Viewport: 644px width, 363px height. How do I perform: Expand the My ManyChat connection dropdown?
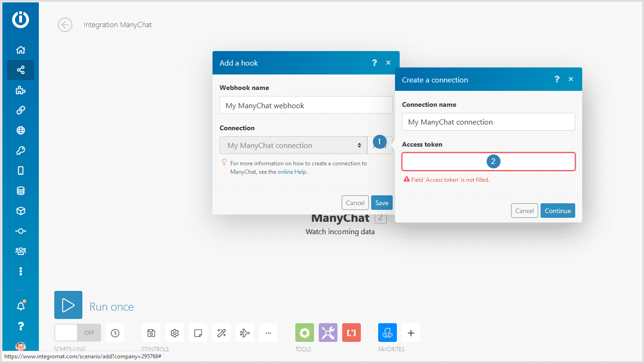point(293,145)
